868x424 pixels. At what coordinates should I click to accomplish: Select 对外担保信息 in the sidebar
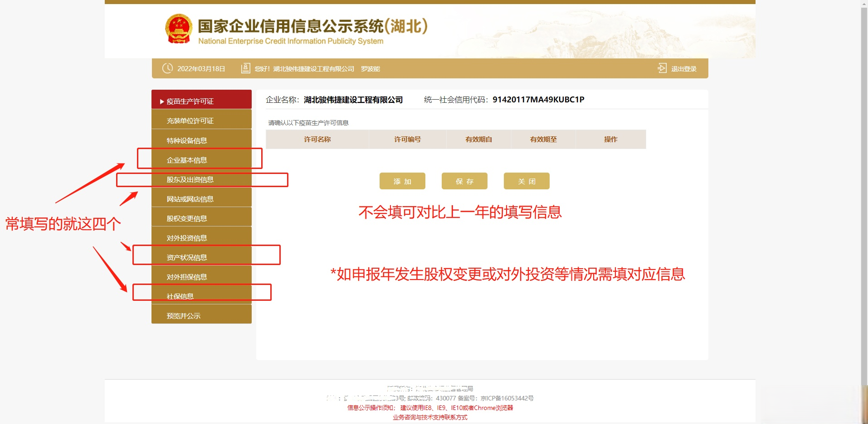pos(201,275)
